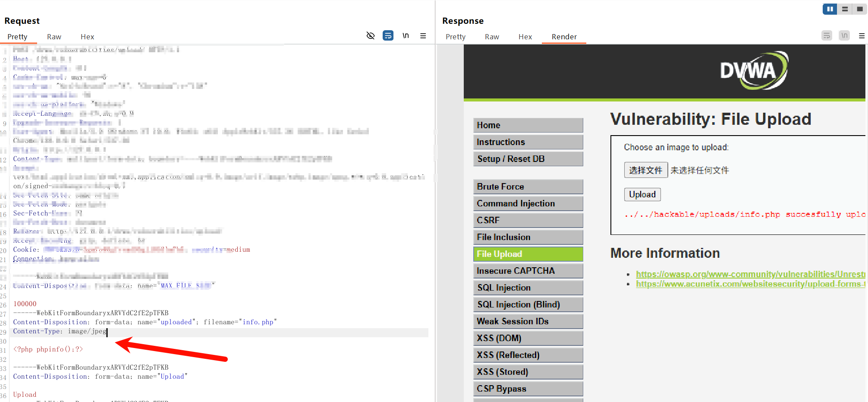The image size is (868, 402).
Task: Switch to Pretty tab in Request
Action: (x=17, y=37)
